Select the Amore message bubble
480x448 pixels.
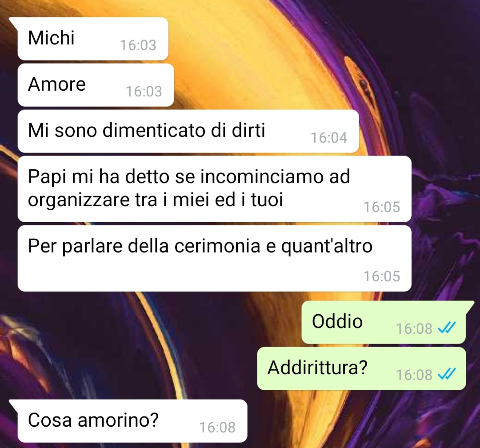click(96, 85)
